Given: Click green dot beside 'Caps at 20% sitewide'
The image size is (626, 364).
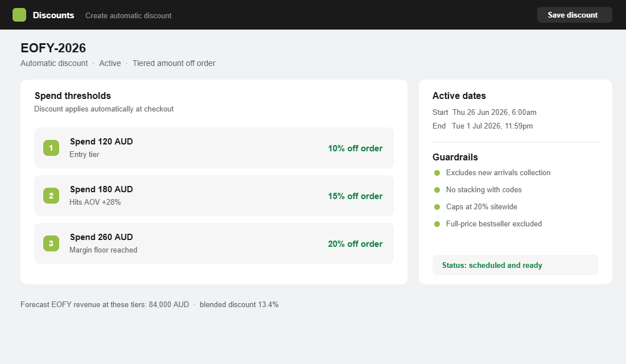Looking at the screenshot, I should click(437, 207).
